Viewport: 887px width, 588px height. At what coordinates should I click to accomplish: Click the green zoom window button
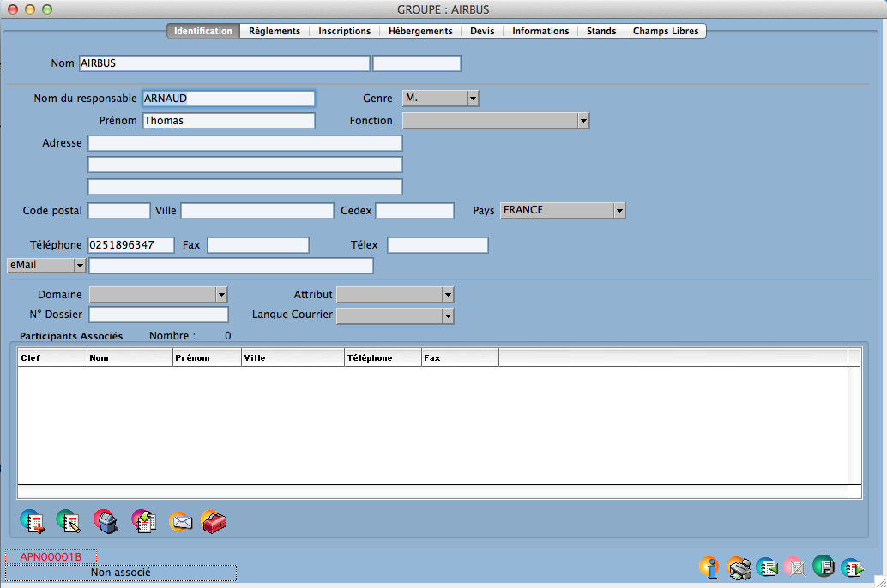pyautogui.click(x=47, y=9)
